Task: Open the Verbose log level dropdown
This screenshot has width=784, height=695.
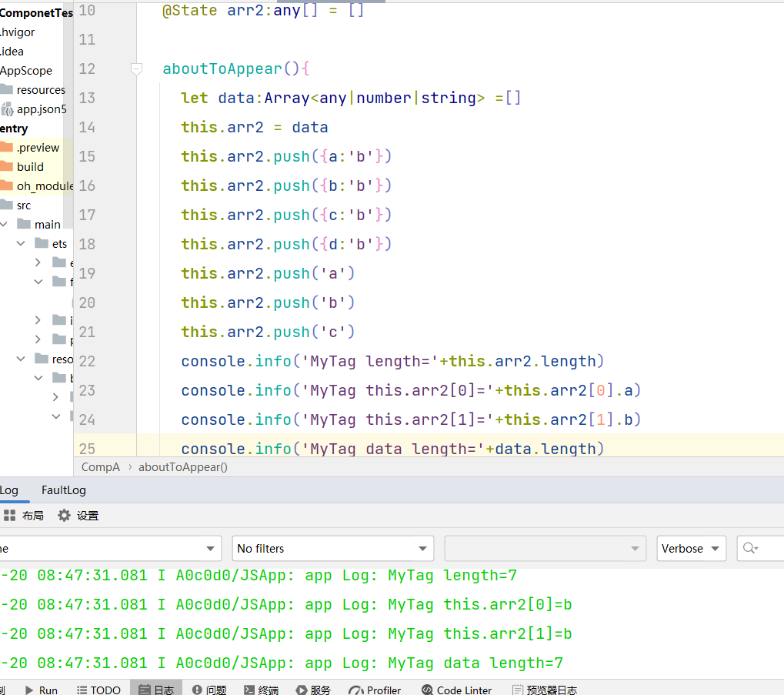Action: (691, 549)
